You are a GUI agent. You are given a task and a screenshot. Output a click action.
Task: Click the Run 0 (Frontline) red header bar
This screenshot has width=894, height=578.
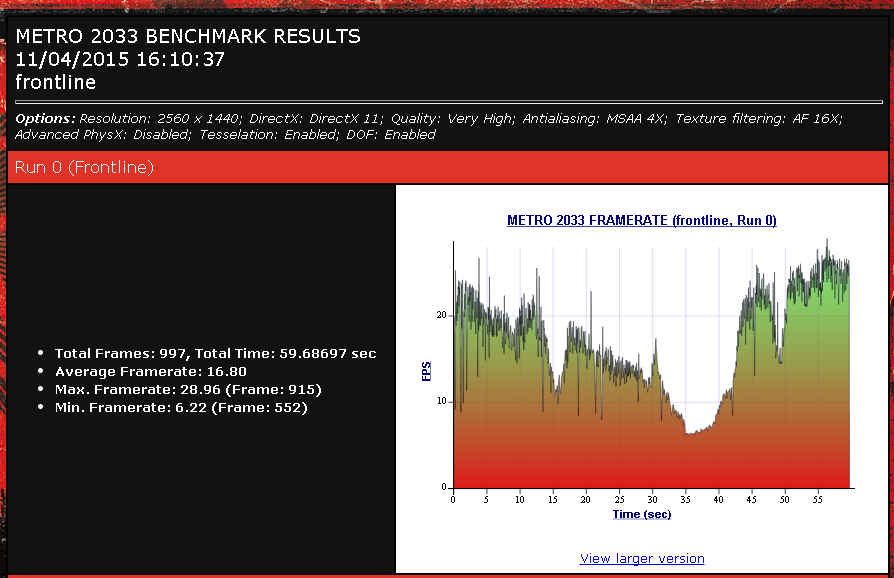pos(448,167)
